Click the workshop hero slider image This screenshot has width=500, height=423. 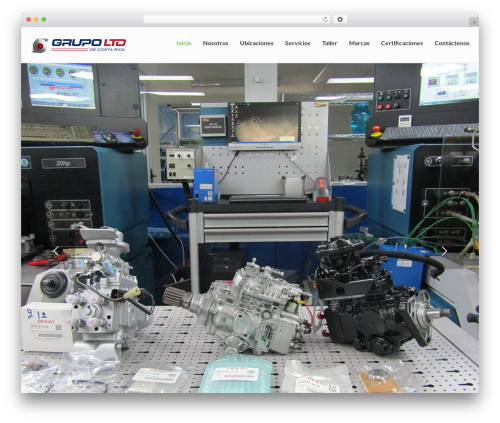(250, 228)
